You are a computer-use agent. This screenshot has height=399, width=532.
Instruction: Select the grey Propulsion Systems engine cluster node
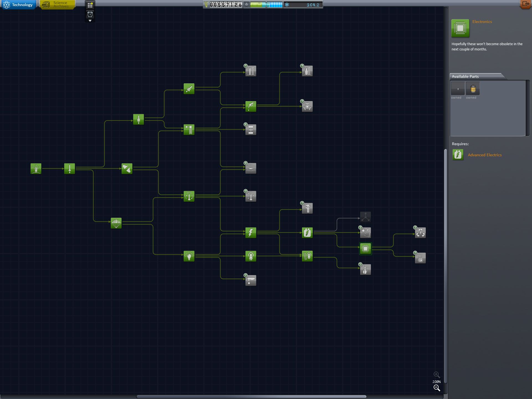click(307, 106)
